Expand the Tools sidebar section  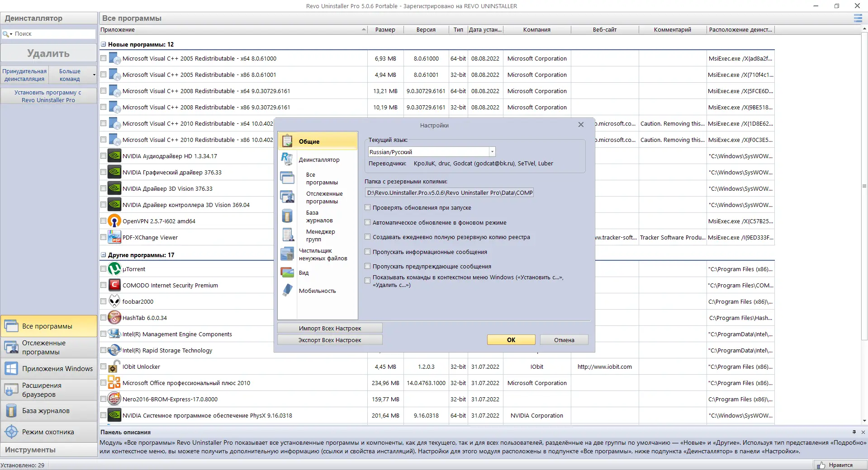coord(49,450)
